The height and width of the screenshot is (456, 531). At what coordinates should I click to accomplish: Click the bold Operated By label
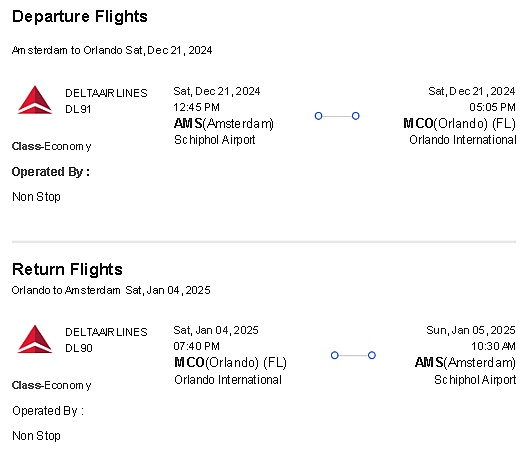[51, 172]
